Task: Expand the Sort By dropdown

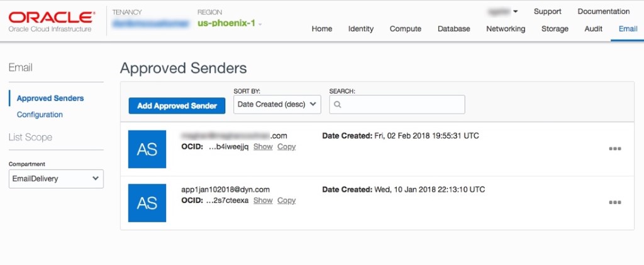Action: [x=277, y=104]
